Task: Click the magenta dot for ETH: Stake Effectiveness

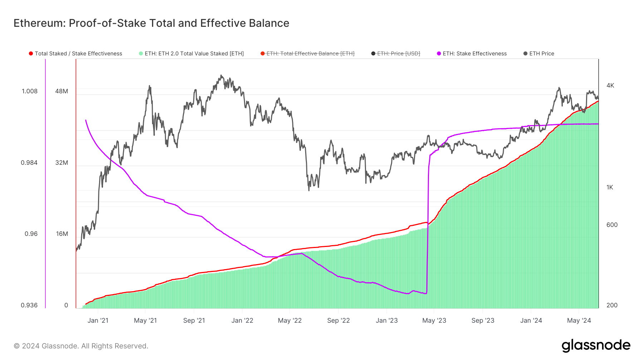Action: 439,54
